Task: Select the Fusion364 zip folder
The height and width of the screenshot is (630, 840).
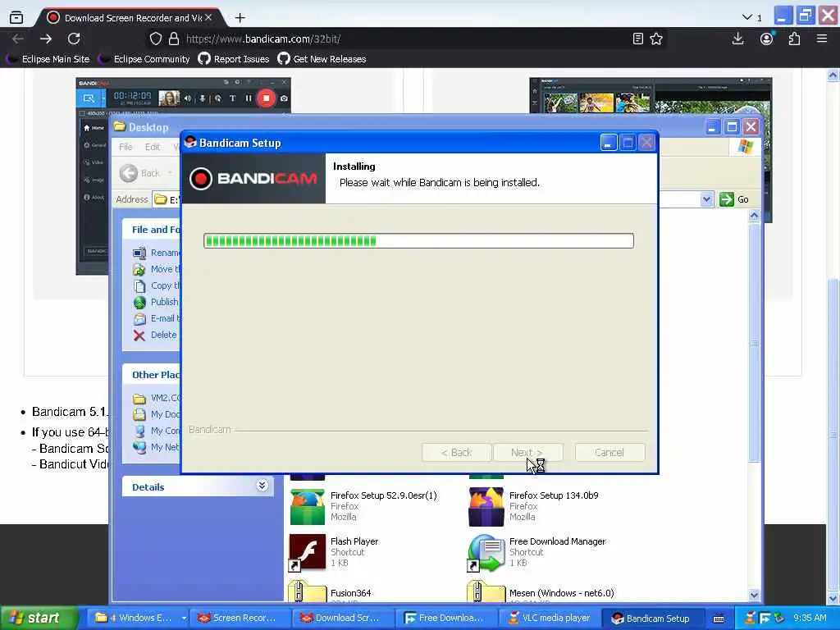Action: 330,592
